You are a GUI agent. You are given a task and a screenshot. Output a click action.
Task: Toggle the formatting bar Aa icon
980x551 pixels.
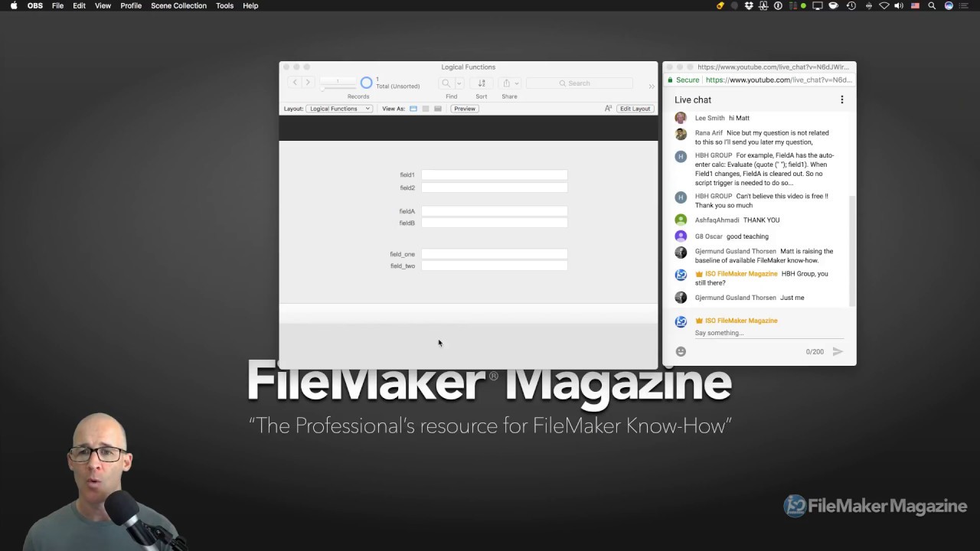pyautogui.click(x=608, y=109)
